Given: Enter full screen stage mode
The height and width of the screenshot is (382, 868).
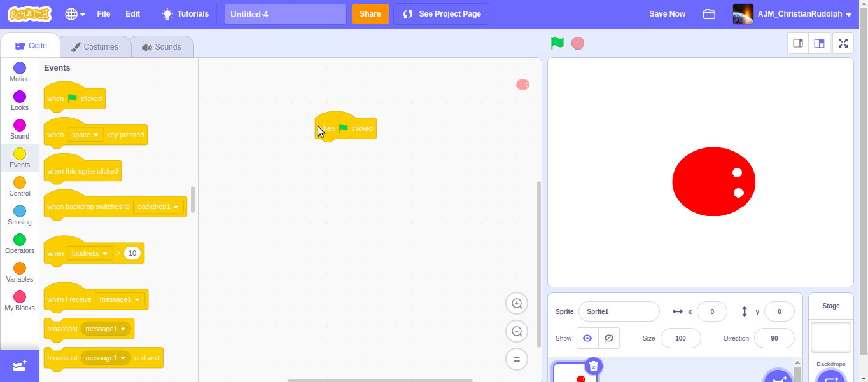Looking at the screenshot, I should pyautogui.click(x=843, y=43).
